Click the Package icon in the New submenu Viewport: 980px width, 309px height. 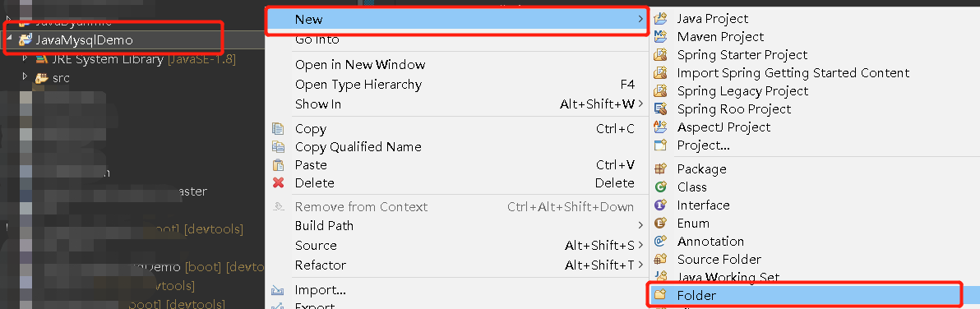[x=660, y=169]
